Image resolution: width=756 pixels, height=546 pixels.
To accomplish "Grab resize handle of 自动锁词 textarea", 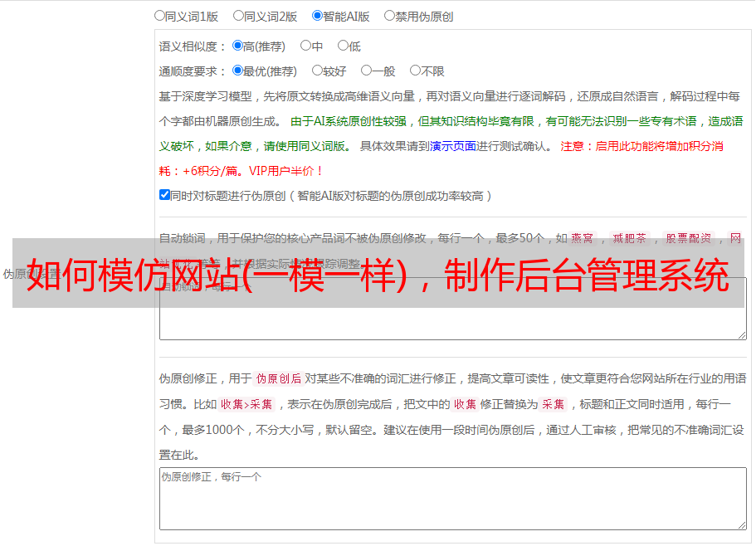I will 742,335.
